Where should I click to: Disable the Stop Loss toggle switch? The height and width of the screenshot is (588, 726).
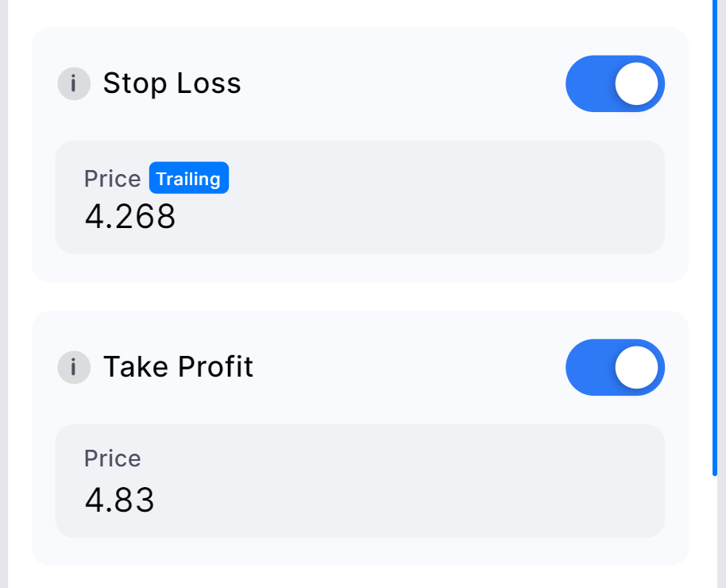pos(615,83)
